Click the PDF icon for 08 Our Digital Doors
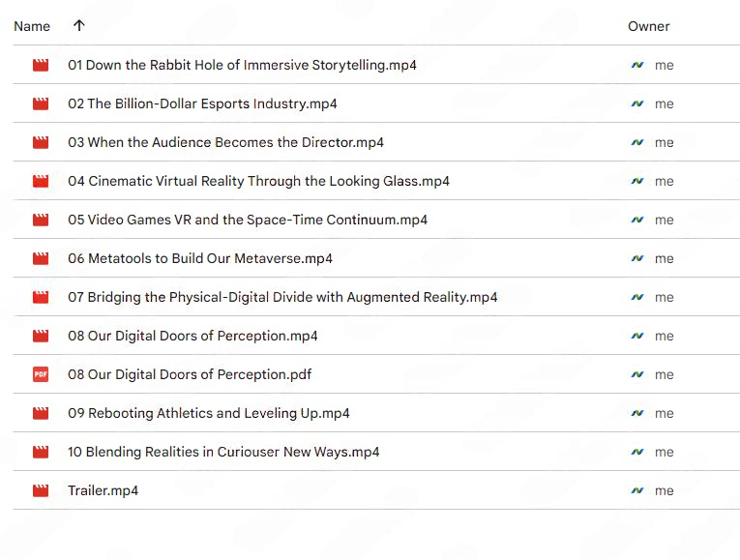This screenshot has height=560, width=740. click(41, 374)
